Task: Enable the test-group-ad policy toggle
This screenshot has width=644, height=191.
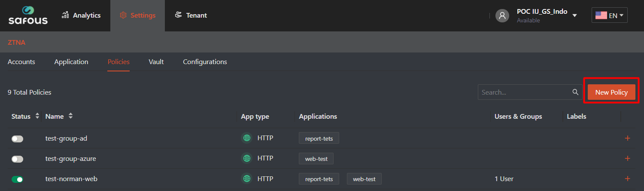Action: tap(17, 139)
